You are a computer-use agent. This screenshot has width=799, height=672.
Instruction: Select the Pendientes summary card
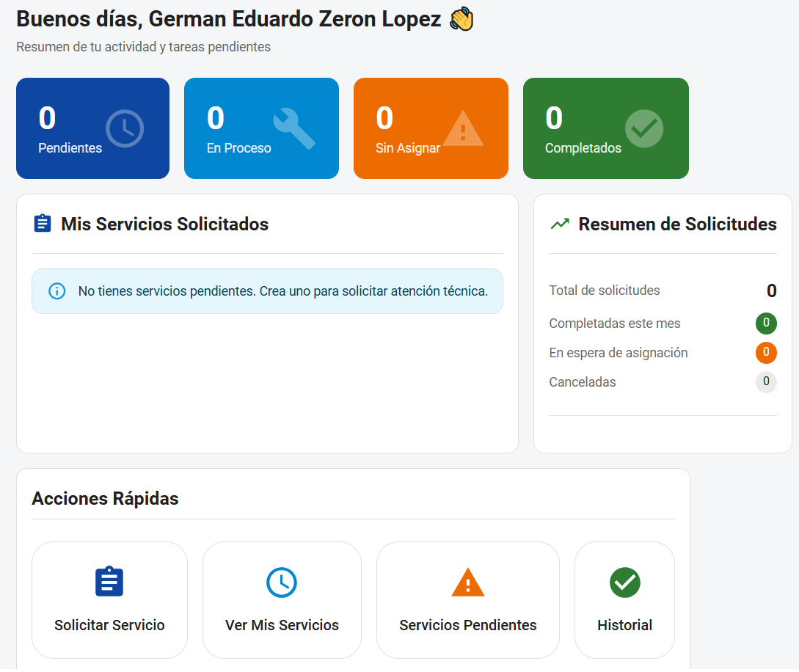92,128
